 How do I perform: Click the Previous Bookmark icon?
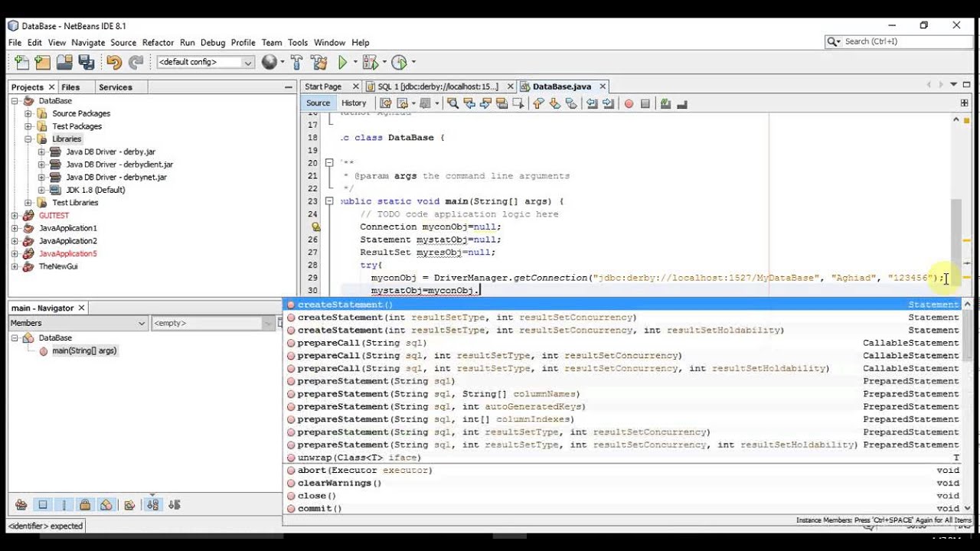pos(538,103)
